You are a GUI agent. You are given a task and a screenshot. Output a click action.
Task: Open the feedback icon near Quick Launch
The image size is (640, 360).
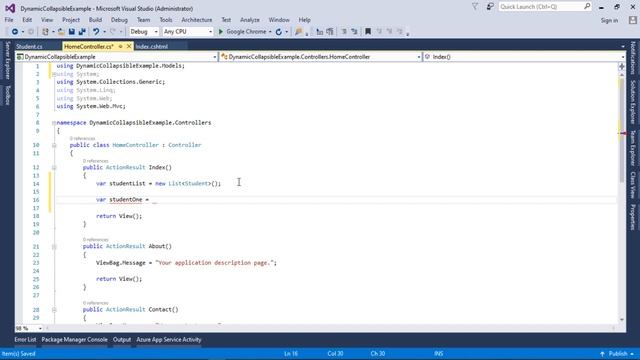(x=490, y=7)
